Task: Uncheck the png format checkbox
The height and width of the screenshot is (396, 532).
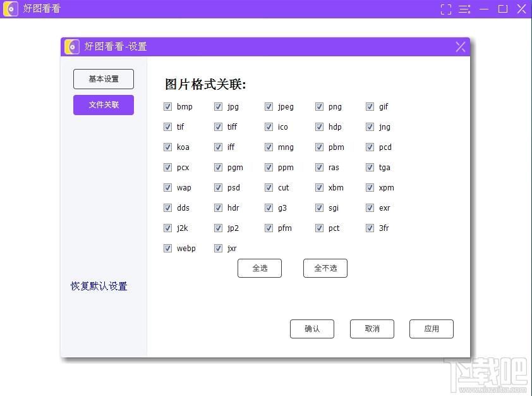Action: [x=319, y=107]
